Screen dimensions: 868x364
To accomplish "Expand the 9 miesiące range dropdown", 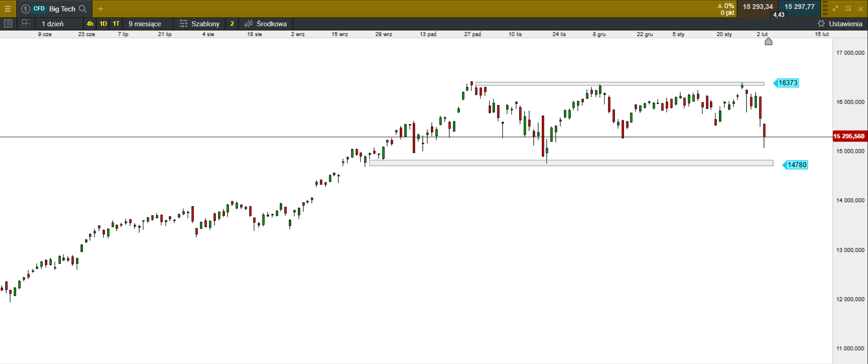I will pos(145,24).
